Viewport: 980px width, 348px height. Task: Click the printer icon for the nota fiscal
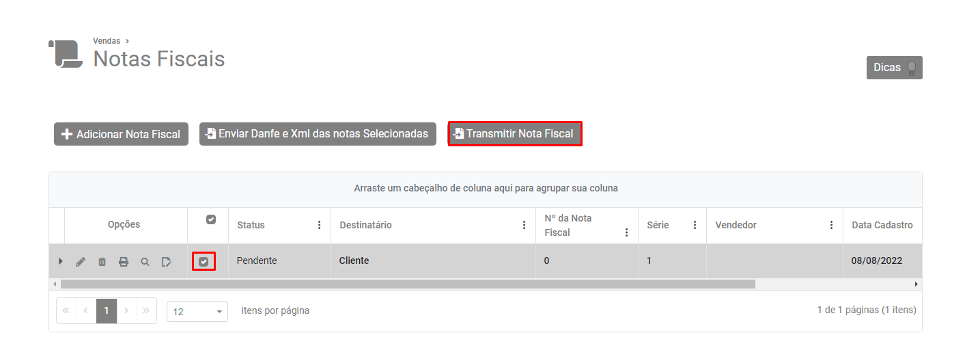click(124, 261)
